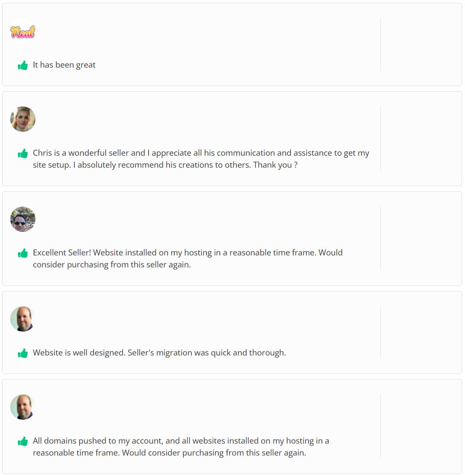The width and height of the screenshot is (465, 476).
Task: Click thumbs-up beside "Website is well designed"
Action: (23, 353)
